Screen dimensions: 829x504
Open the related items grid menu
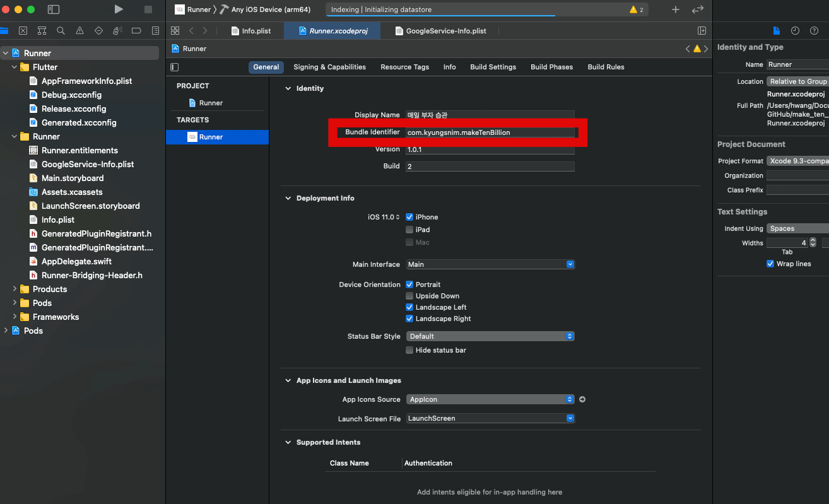coord(175,30)
